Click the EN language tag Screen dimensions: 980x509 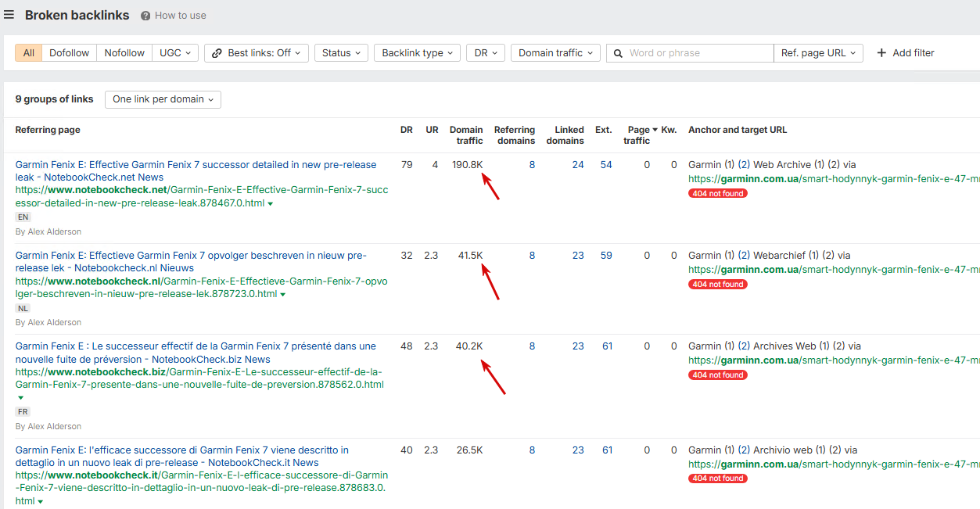coord(23,217)
